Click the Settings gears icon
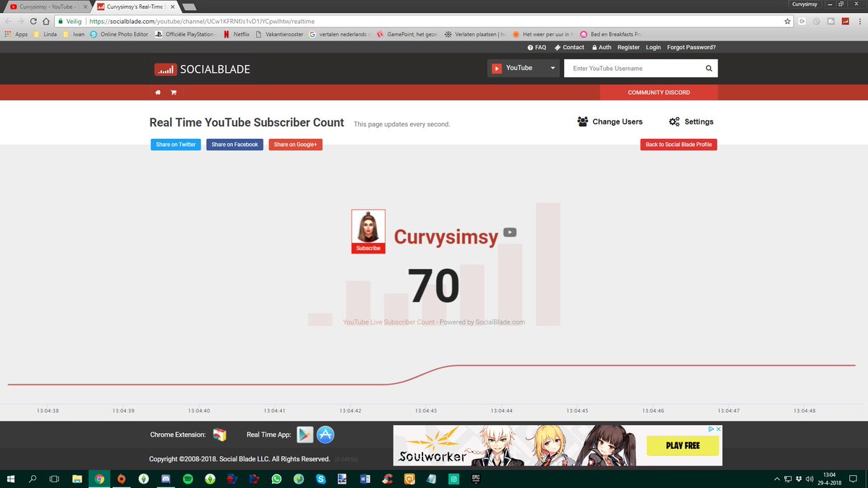The image size is (868, 488). (x=674, y=121)
